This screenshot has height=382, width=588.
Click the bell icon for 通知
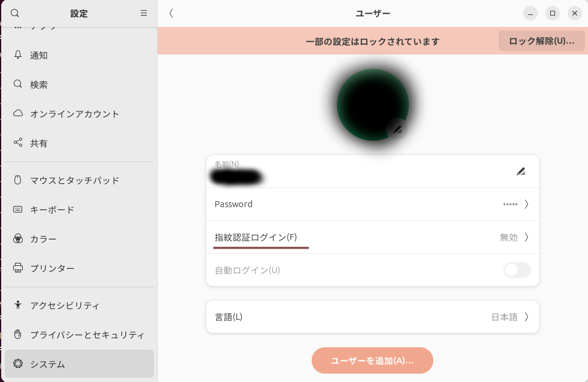click(x=18, y=55)
